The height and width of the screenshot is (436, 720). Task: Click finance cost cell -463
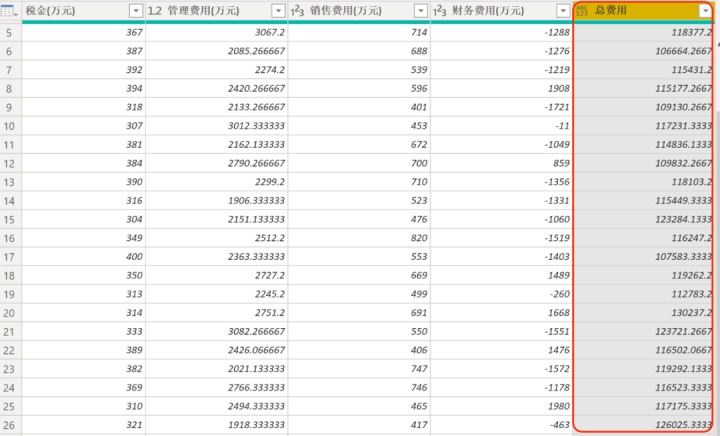[x=501, y=425]
